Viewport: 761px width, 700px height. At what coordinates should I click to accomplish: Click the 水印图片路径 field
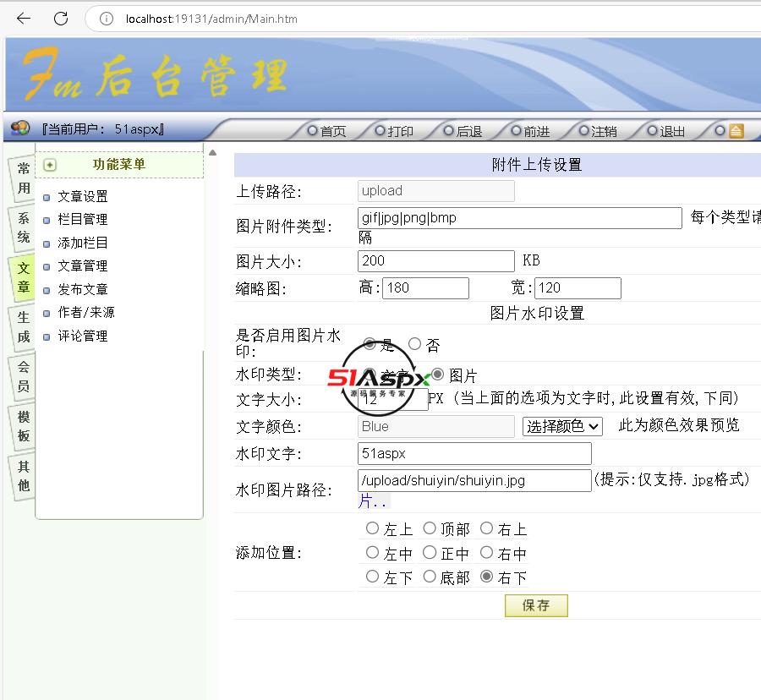(x=474, y=480)
